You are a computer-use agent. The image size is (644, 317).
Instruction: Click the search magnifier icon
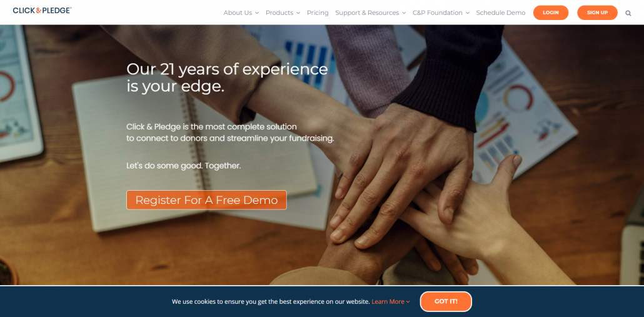point(628,13)
